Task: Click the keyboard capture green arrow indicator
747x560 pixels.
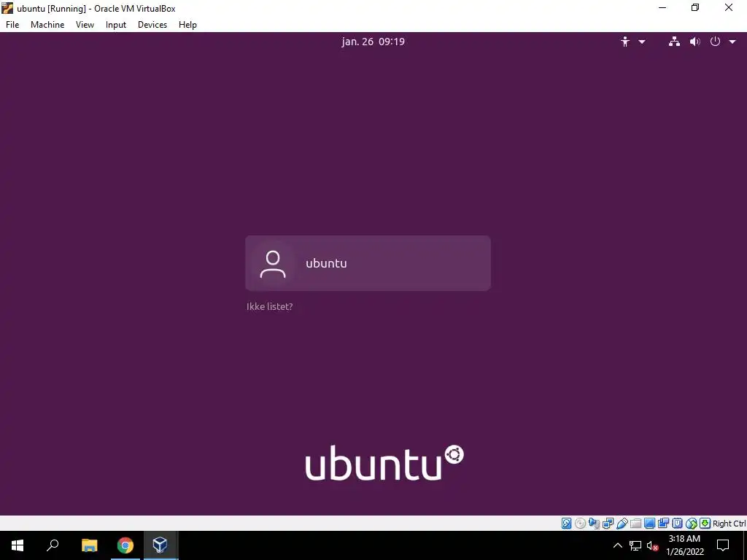Action: click(705, 524)
